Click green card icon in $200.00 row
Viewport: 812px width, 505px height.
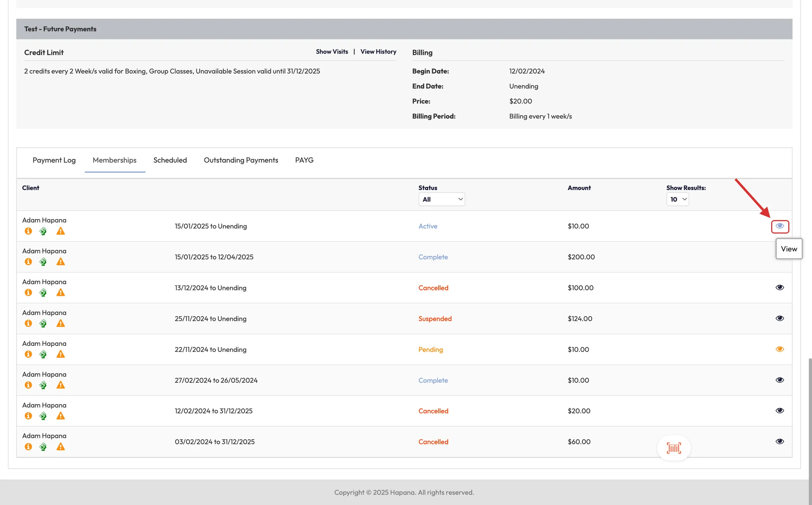(x=43, y=262)
